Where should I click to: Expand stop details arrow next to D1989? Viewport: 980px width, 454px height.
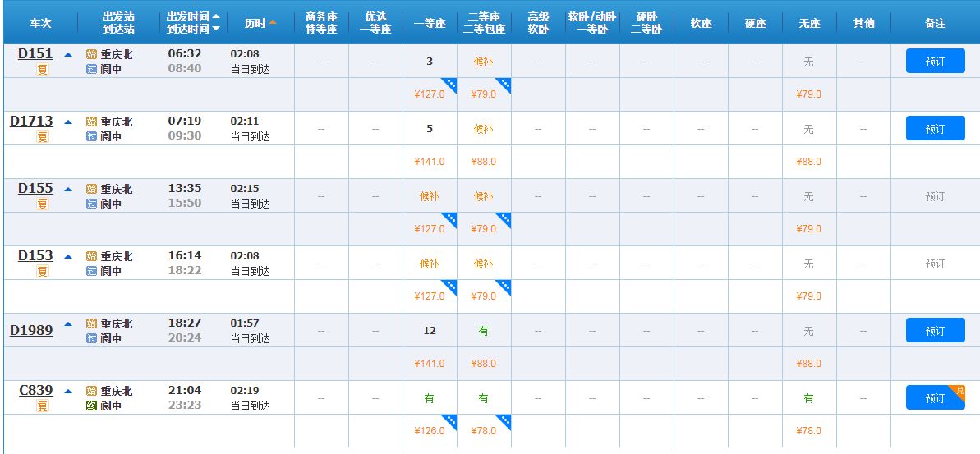tap(68, 323)
